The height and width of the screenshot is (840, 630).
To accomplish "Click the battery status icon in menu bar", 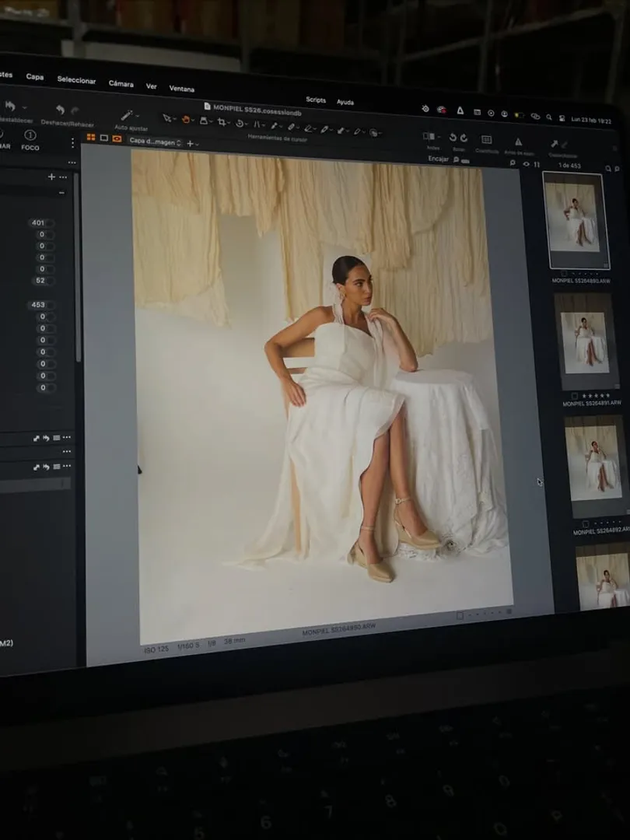I will [519, 114].
